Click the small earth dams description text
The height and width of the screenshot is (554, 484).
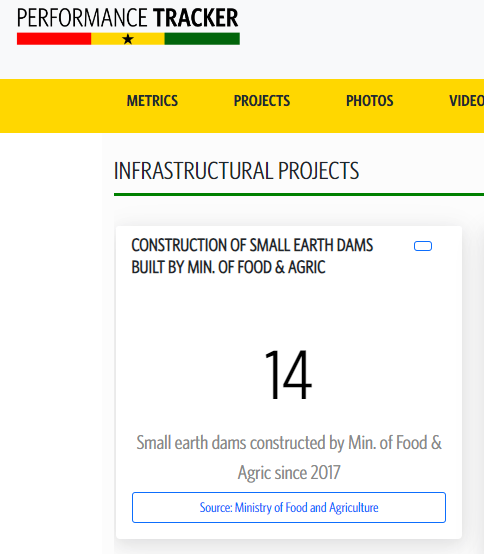289,458
